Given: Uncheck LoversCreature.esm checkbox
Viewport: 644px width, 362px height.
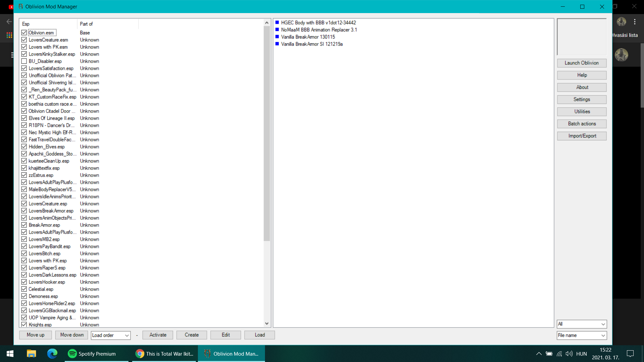Looking at the screenshot, I should pyautogui.click(x=24, y=40).
